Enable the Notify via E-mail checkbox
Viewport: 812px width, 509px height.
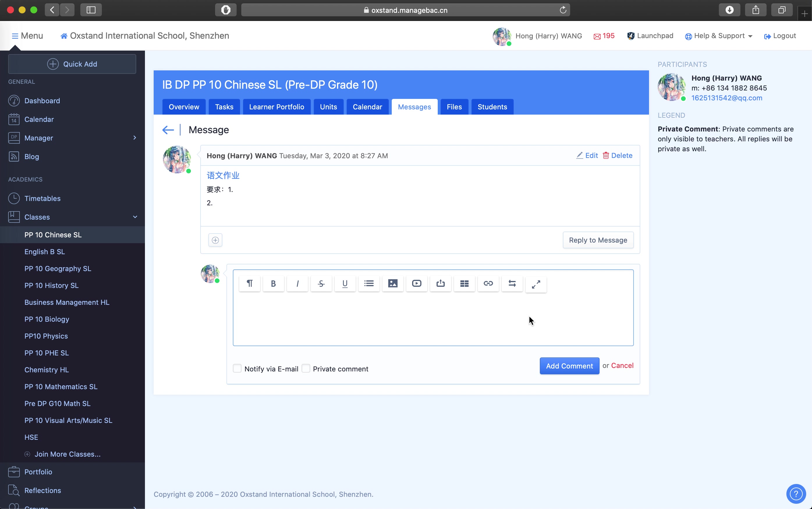coord(237,368)
